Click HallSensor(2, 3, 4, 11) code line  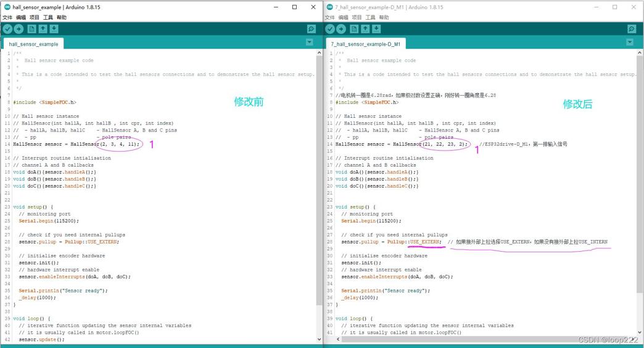point(76,144)
